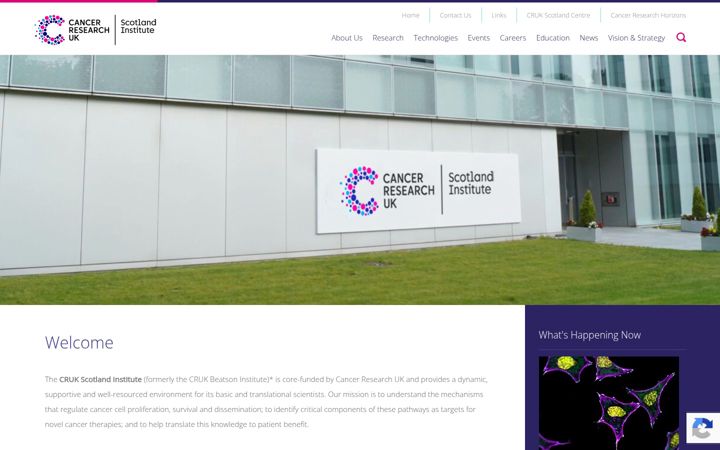Visit the Cancer Research Horizons link
Viewport: 720px width, 450px height.
(648, 15)
